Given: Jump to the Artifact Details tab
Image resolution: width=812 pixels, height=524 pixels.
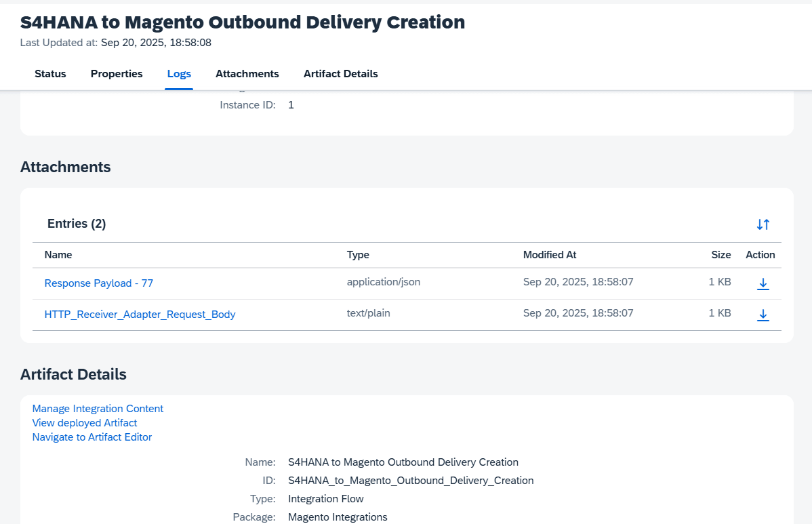Looking at the screenshot, I should [340, 74].
